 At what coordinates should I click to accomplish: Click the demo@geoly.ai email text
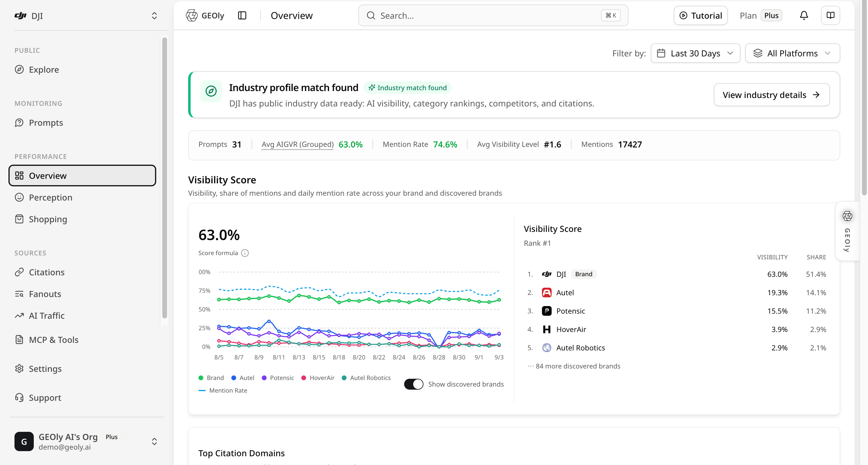[x=65, y=447]
